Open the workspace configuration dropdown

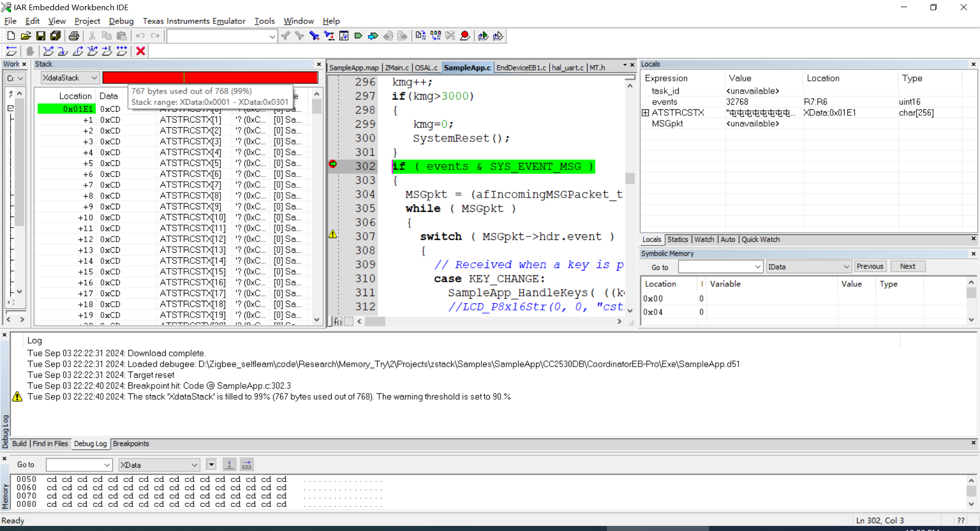14,78
